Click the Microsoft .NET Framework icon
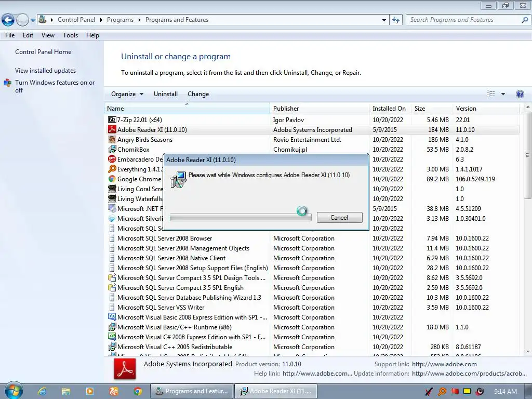Image resolution: width=532 pixels, height=399 pixels. tap(112, 208)
